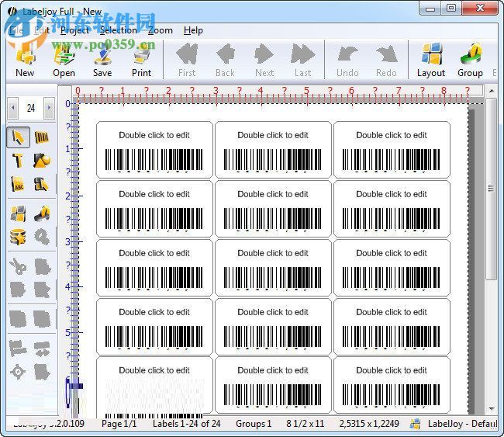Screen dimensions: 504x437
Task: Click the vertical scrollbar thumb
Action: click(491, 189)
